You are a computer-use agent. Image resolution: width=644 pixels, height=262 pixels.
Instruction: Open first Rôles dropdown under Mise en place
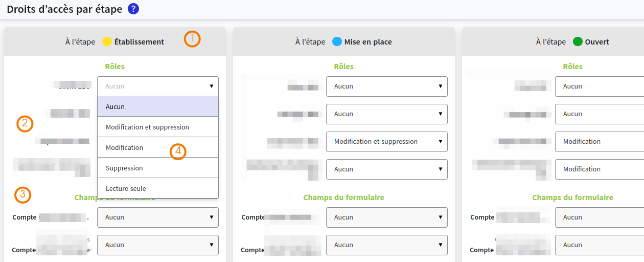tap(386, 86)
